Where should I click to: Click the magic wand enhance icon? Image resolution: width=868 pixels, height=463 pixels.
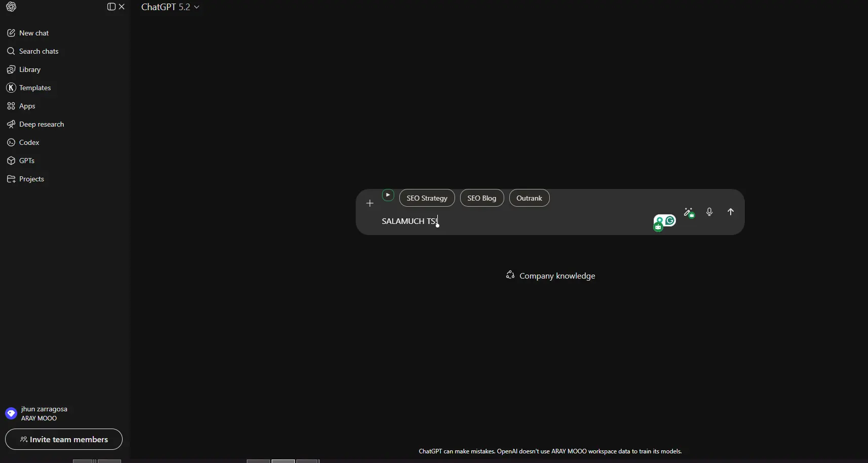[689, 212]
